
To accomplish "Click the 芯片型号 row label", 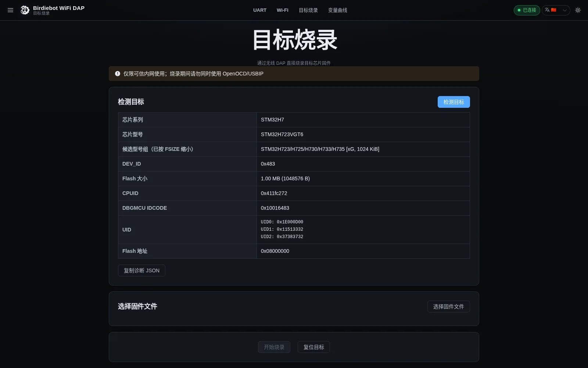I will (x=133, y=134).
